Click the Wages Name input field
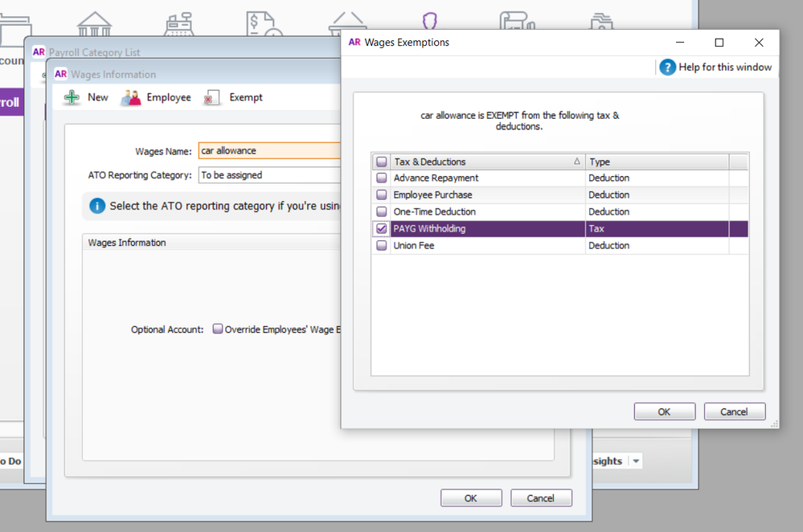Viewport: 803px width, 532px height. [x=269, y=151]
